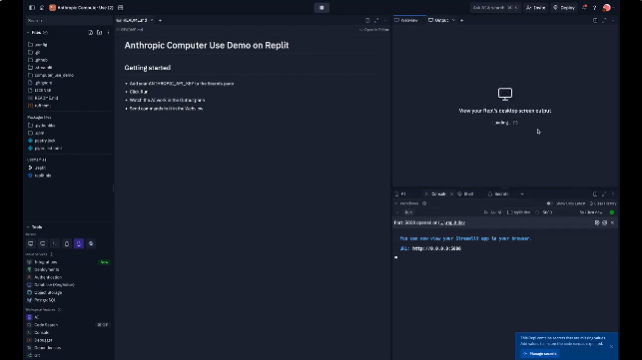Switch to the Webview tab

click(x=407, y=20)
